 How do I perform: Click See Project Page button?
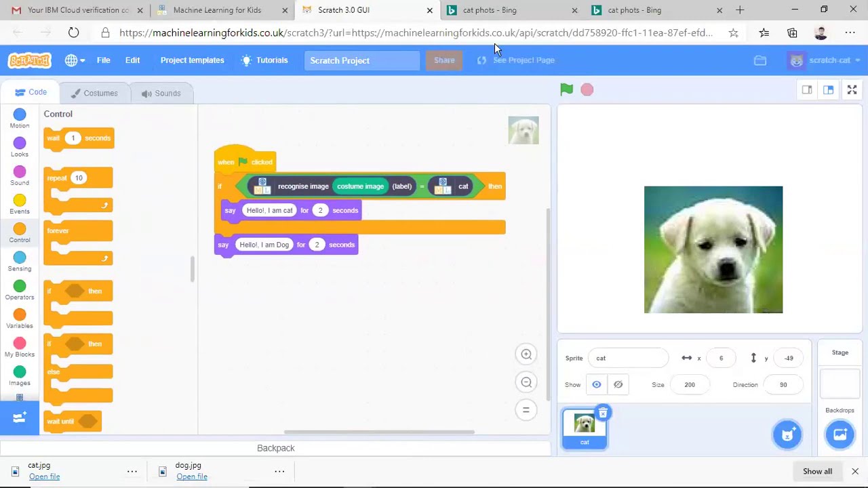[516, 60]
